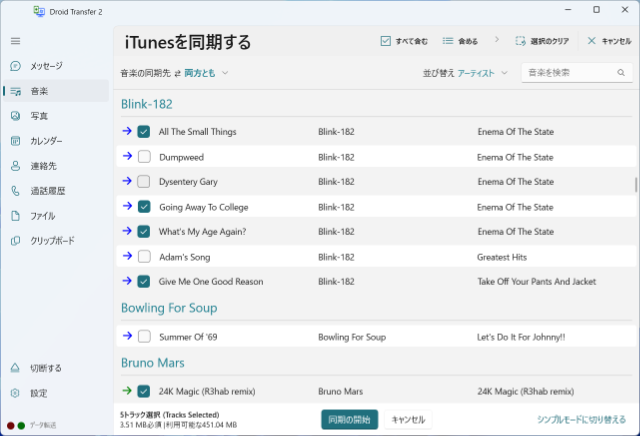
Task: Click the call history phone icon
Action: (x=16, y=191)
